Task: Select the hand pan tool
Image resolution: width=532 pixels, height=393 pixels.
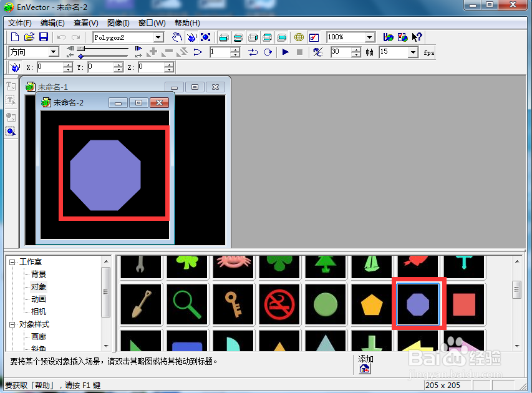Action: 177,37
